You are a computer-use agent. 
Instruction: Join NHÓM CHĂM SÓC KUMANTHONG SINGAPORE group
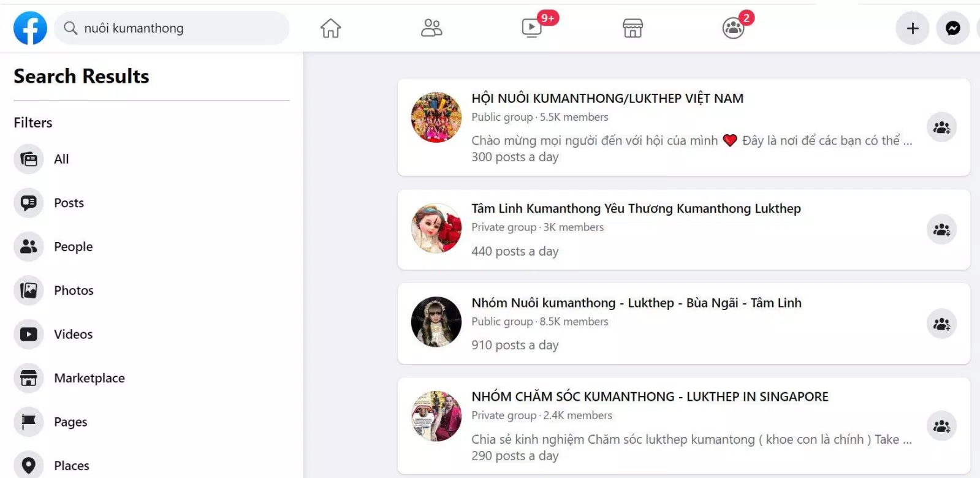point(941,426)
